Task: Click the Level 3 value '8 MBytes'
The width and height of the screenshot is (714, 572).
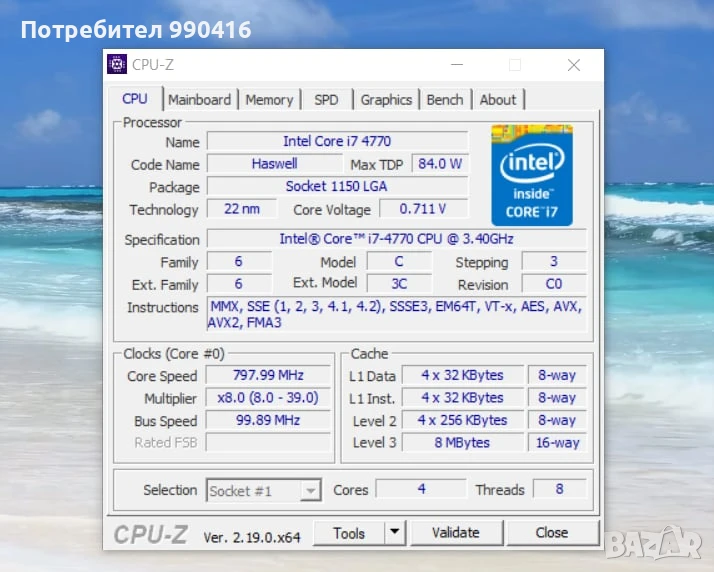Action: coord(463,442)
